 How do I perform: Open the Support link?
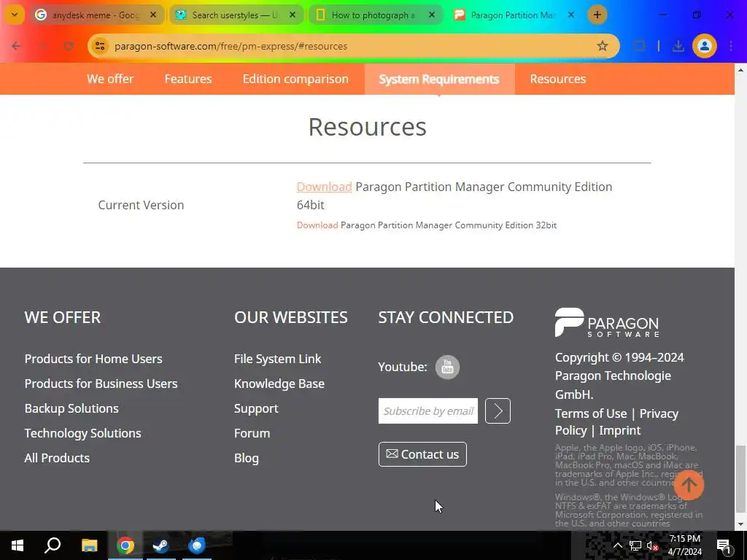[256, 408]
